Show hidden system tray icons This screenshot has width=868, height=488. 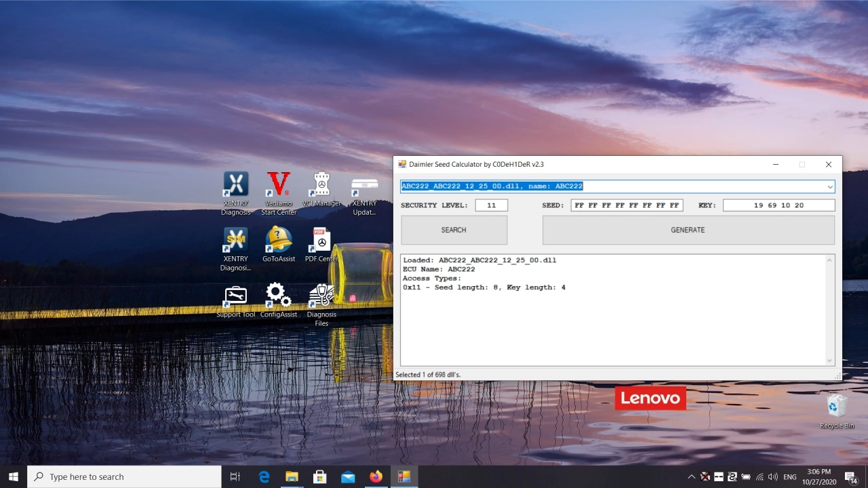click(x=691, y=477)
